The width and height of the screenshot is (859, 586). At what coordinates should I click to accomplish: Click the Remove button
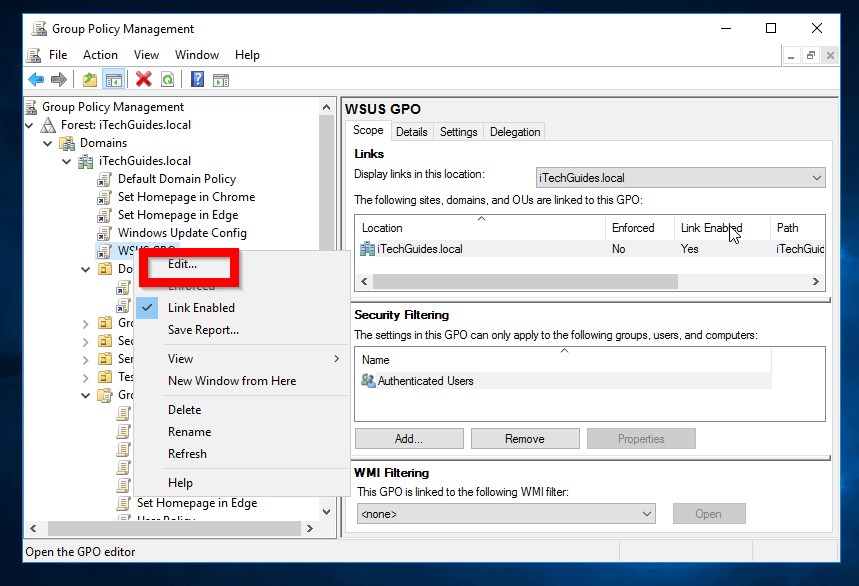click(x=525, y=439)
